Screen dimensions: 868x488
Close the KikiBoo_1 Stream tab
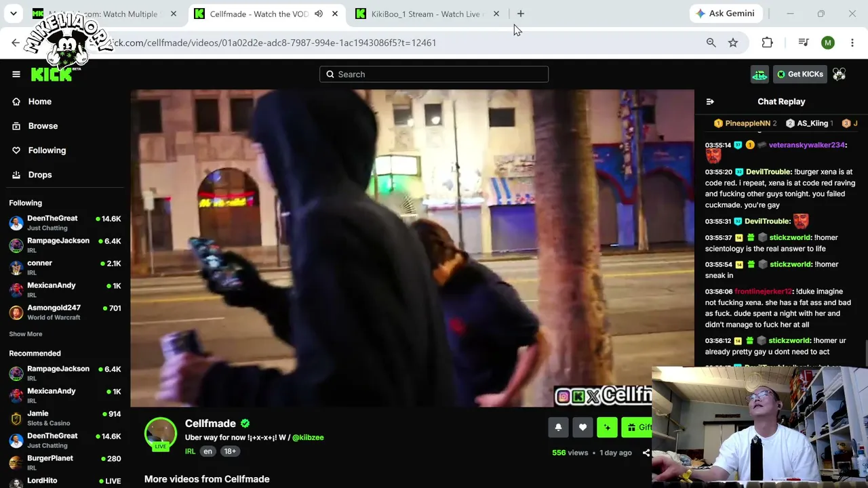point(496,14)
